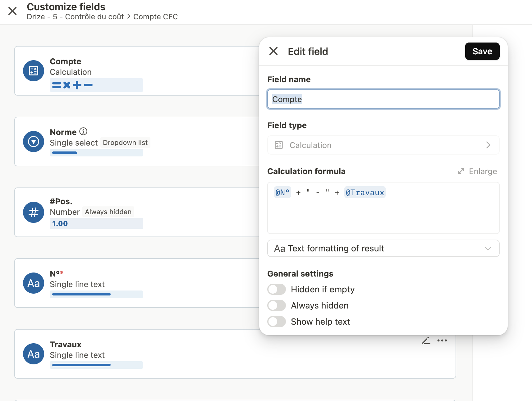532x401 pixels.
Task: Click the @N° reference in the formula
Action: coord(282,192)
